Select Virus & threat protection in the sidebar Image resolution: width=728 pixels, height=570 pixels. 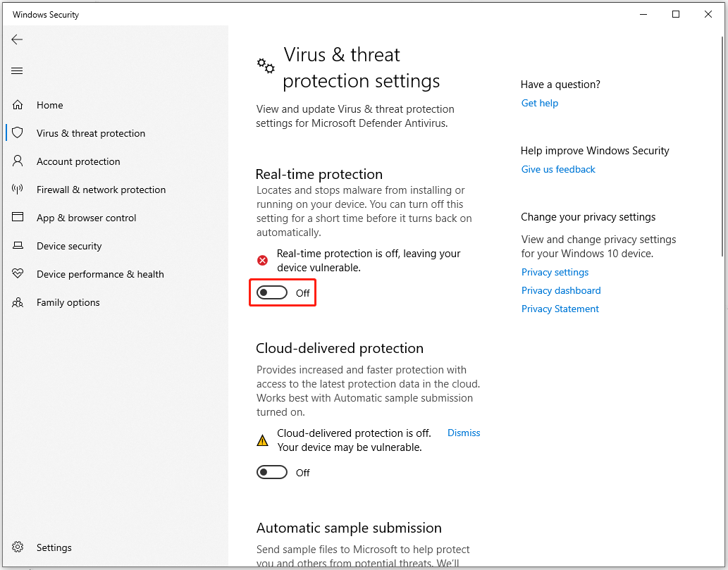pyautogui.click(x=91, y=132)
